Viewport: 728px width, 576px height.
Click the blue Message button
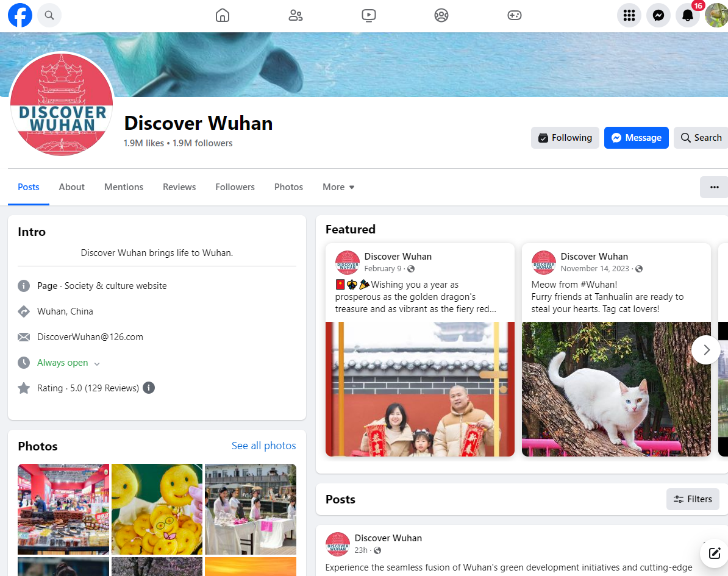636,138
